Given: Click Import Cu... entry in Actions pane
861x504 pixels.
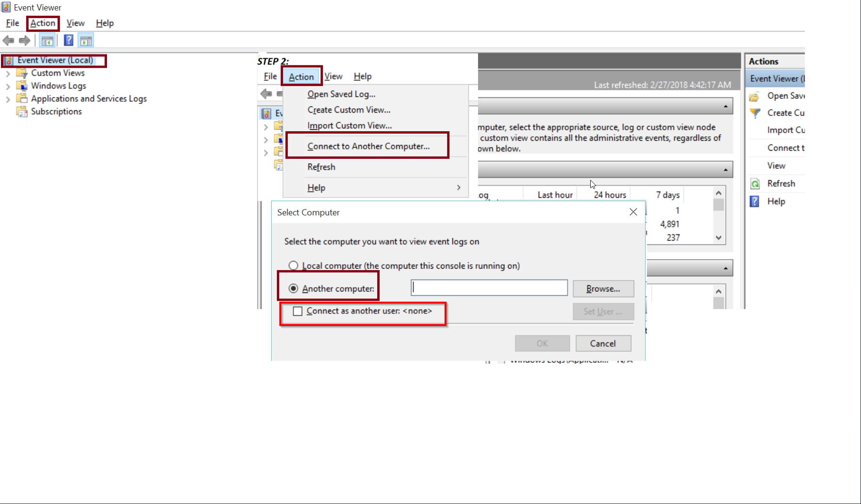Looking at the screenshot, I should [x=786, y=130].
